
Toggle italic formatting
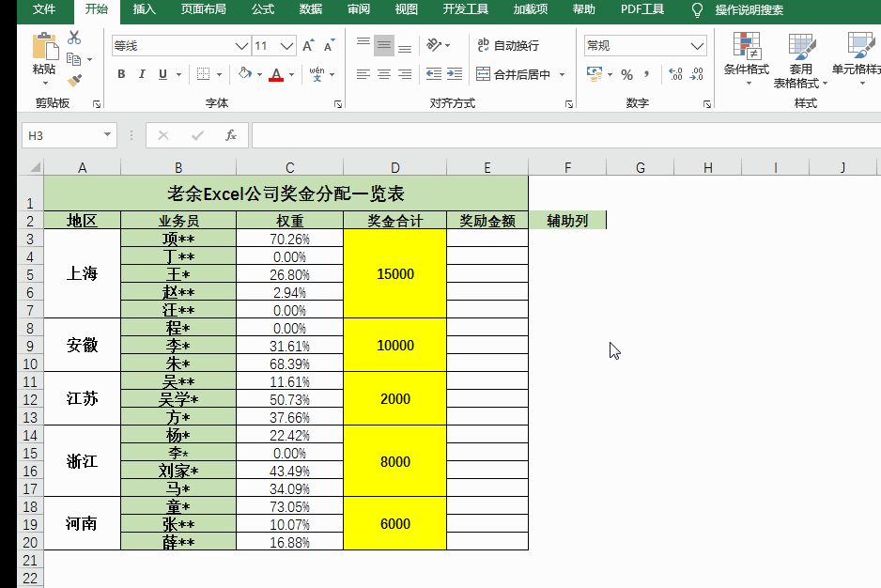click(x=142, y=74)
